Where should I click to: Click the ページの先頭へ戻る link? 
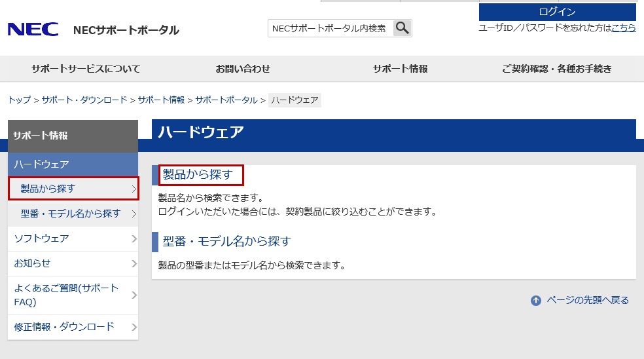tap(588, 301)
